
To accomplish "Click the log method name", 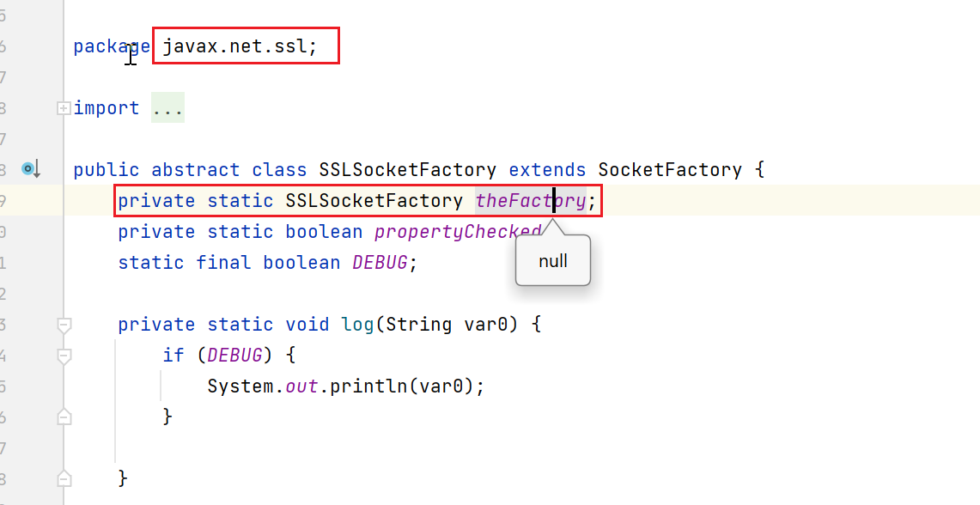I will (x=356, y=325).
